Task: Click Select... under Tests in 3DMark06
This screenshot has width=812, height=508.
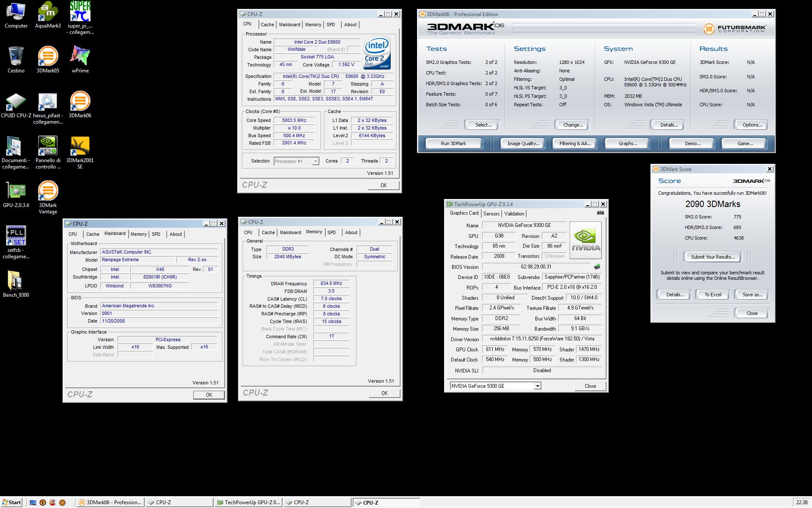Action: (x=483, y=125)
